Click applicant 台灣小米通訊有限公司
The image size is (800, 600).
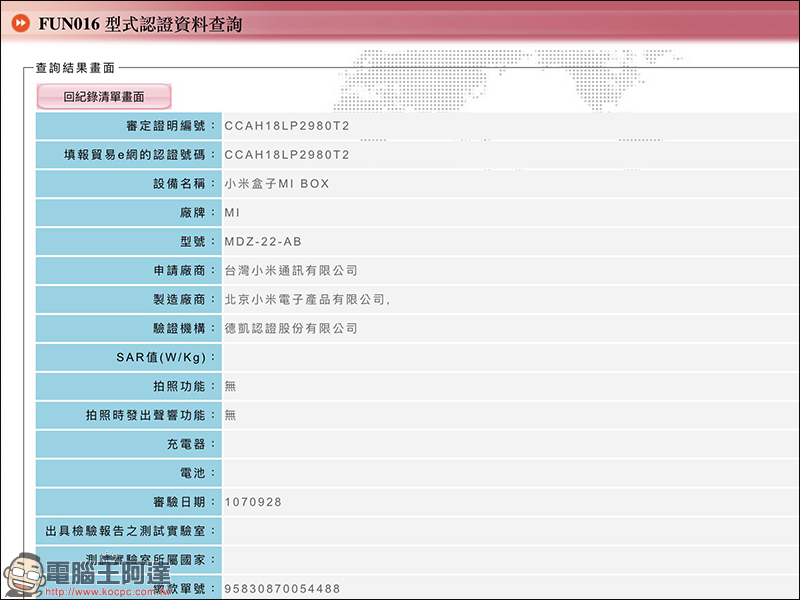click(291, 271)
